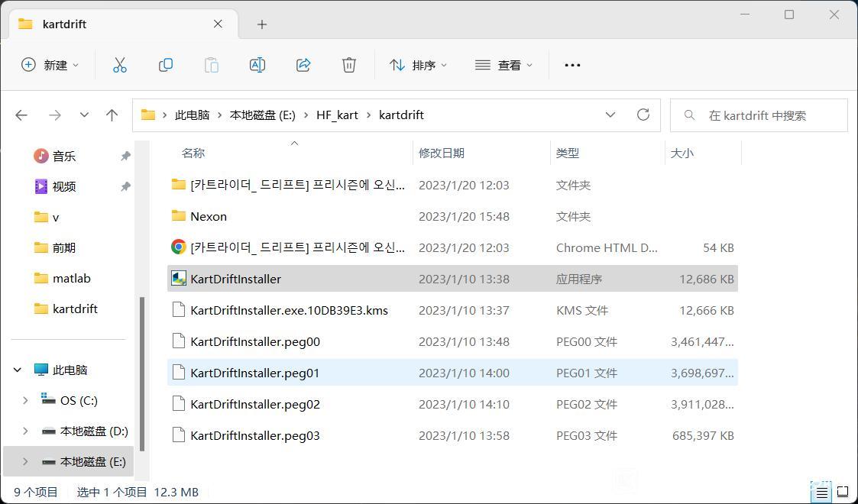Click the Rename icon in toolbar
This screenshot has height=504, width=858.
257,65
